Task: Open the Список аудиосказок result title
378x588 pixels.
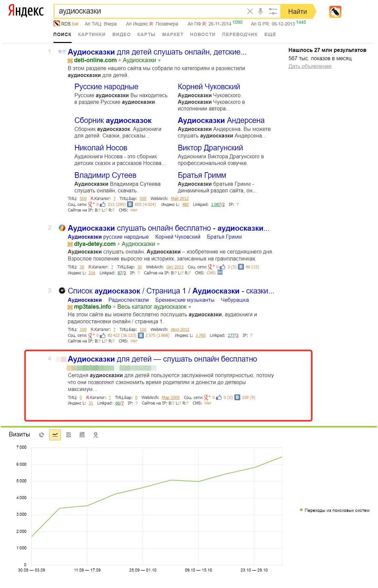Action: (171, 291)
